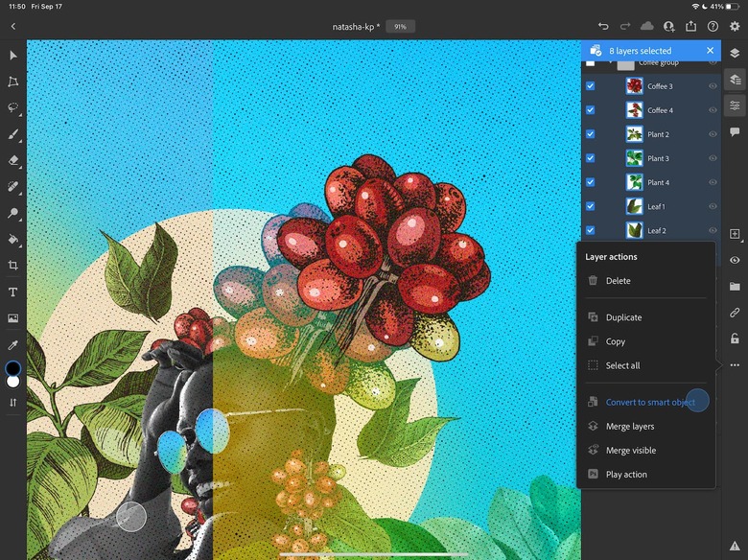
Task: Collapse the Coffee group disclosure arrow
Action: (610, 62)
